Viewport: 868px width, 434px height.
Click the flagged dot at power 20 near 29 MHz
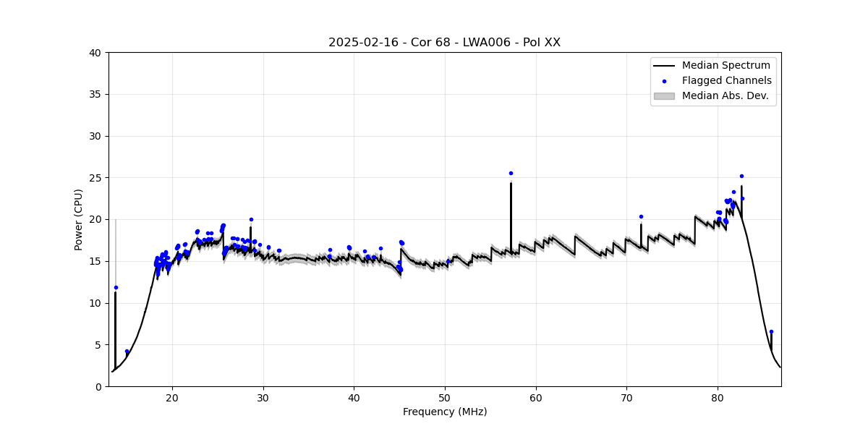point(251,219)
